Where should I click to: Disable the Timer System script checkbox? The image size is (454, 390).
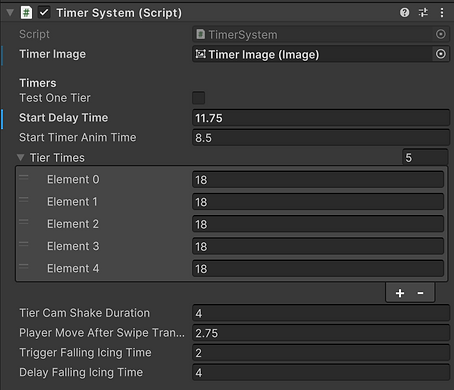[44, 13]
